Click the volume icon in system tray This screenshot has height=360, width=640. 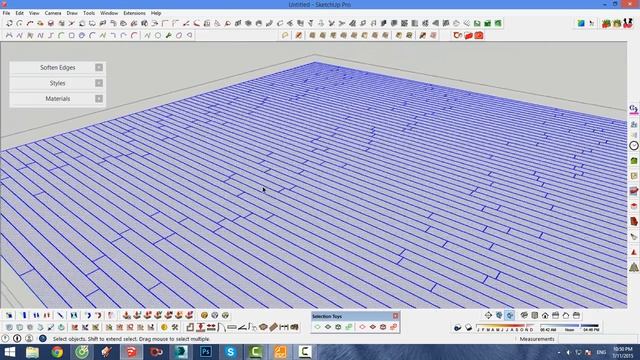(x=568, y=352)
